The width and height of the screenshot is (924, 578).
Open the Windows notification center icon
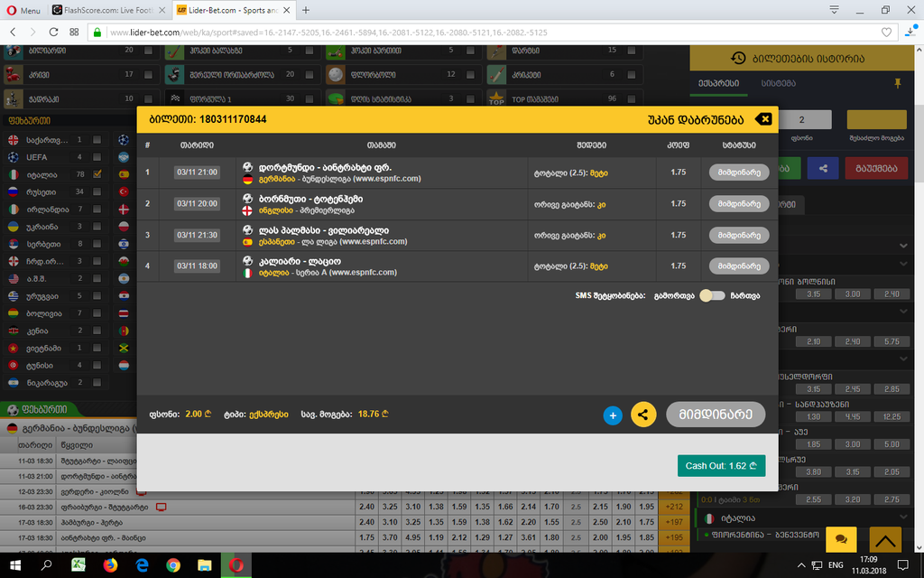click(902, 565)
